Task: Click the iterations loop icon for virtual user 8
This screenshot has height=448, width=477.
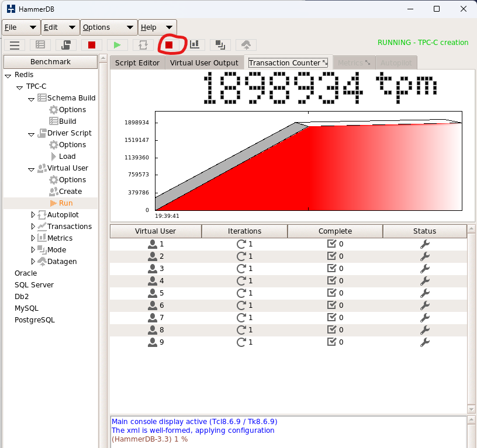Action: (x=241, y=330)
